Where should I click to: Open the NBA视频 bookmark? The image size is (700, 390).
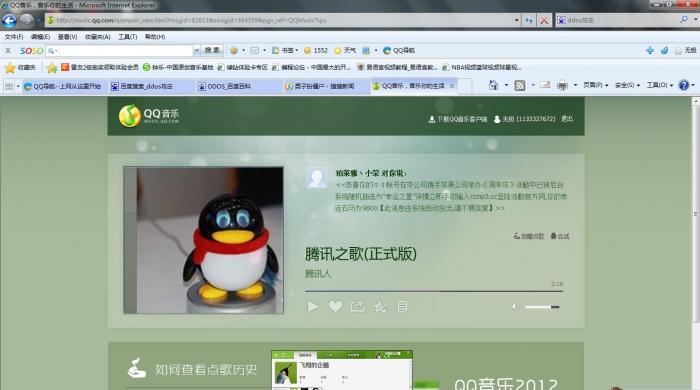(482, 67)
